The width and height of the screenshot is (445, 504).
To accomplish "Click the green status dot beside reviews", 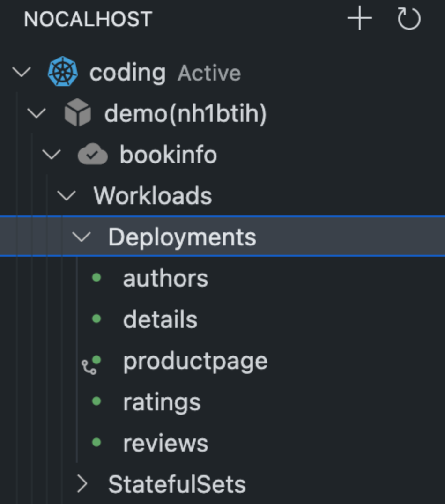I will [96, 442].
